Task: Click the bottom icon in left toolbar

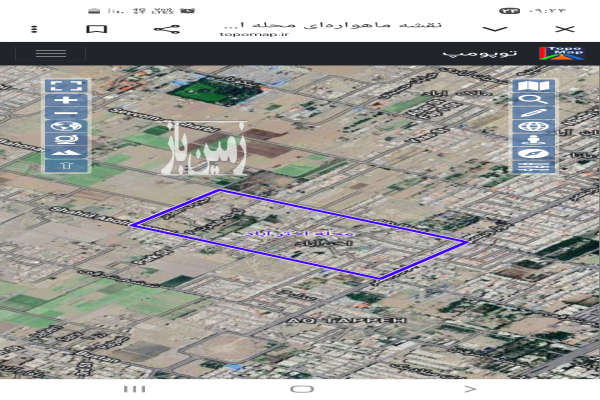Action: click(x=66, y=165)
